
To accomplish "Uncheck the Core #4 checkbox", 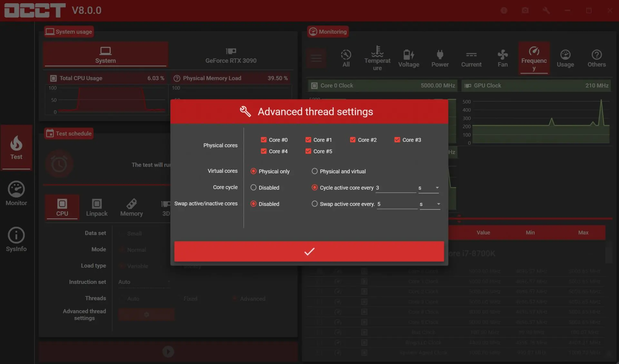I will tap(264, 151).
